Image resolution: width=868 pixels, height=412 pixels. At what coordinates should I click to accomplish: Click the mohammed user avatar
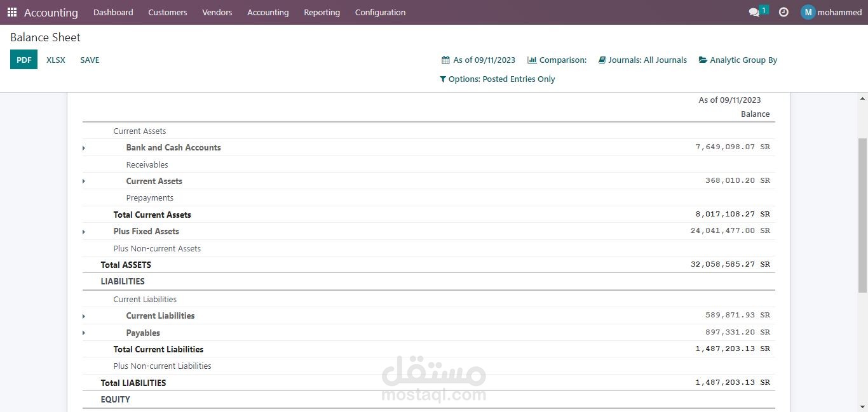tap(808, 12)
